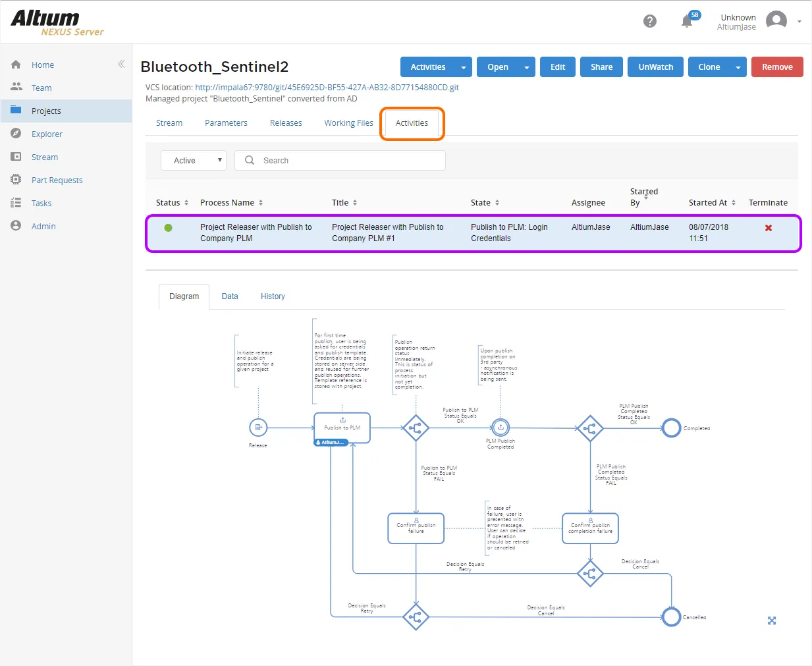Click the PLM Publish Completed event node
Screen dimensions: 812x666
point(501,428)
